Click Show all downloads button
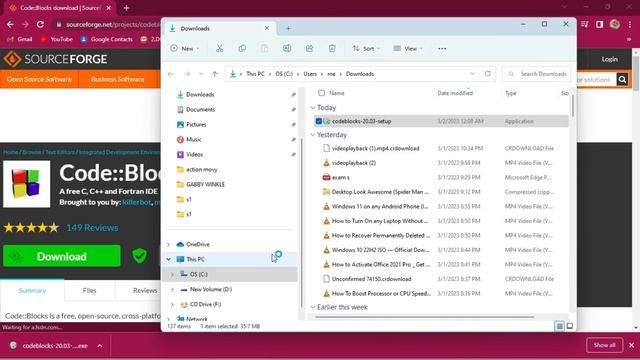The width and height of the screenshot is (640, 360). [604, 345]
